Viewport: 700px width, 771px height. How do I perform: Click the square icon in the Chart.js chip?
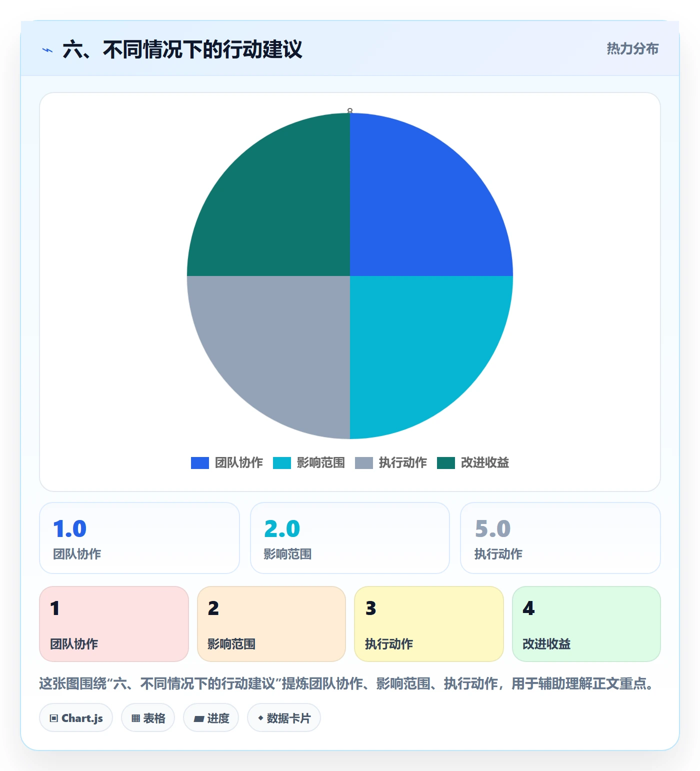[x=54, y=718]
